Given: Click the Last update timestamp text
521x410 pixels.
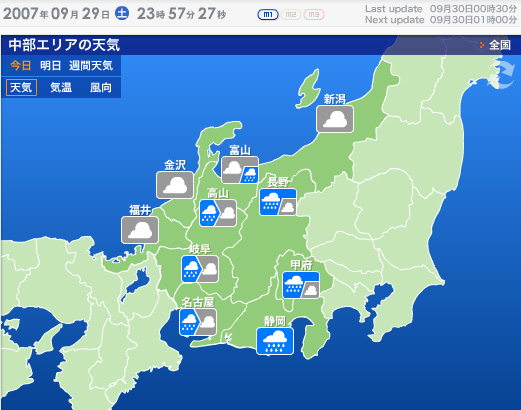Looking at the screenshot, I should coord(441,9).
